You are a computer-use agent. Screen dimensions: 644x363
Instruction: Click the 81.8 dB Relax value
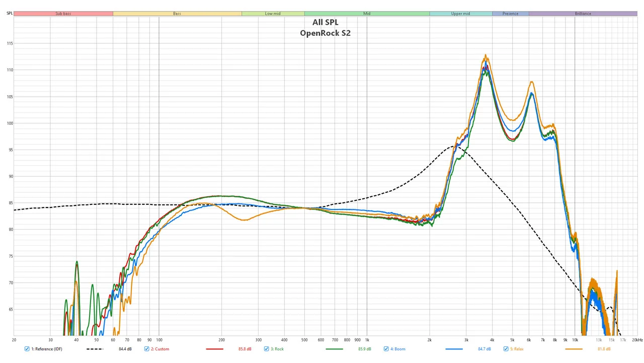coord(604,349)
